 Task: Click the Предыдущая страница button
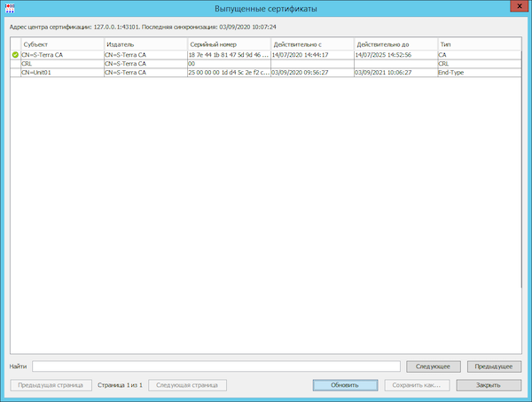[51, 385]
